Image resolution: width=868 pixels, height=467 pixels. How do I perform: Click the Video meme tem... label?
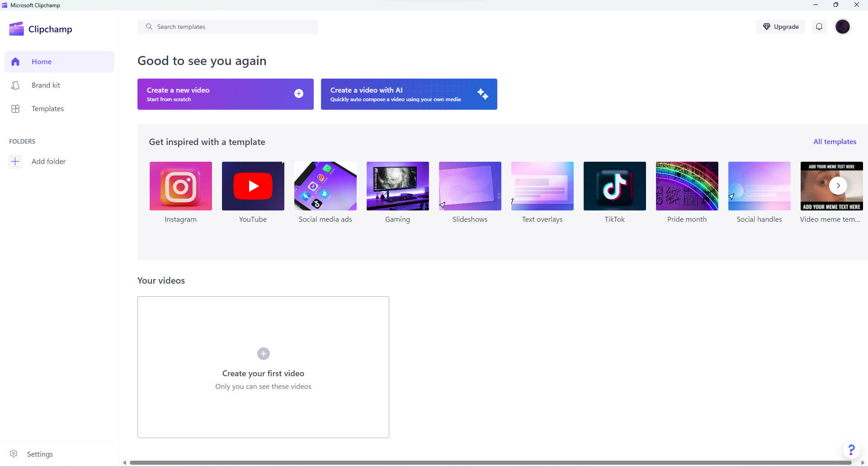pos(830,219)
